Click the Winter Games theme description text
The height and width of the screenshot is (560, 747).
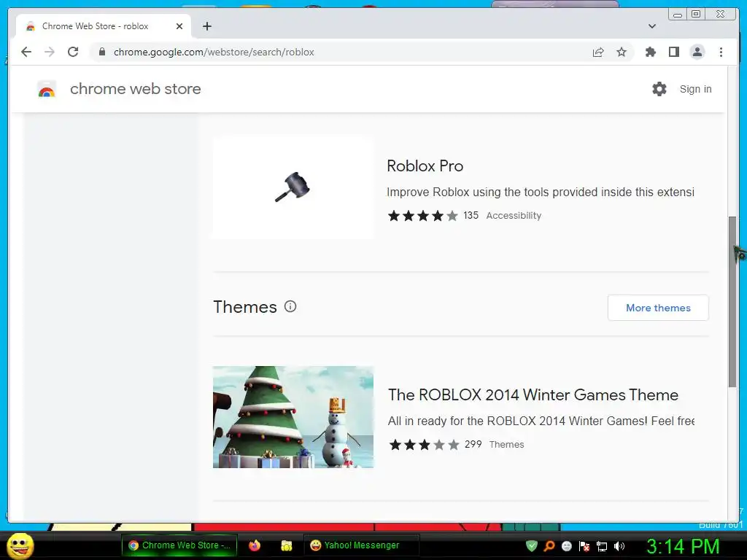541,421
